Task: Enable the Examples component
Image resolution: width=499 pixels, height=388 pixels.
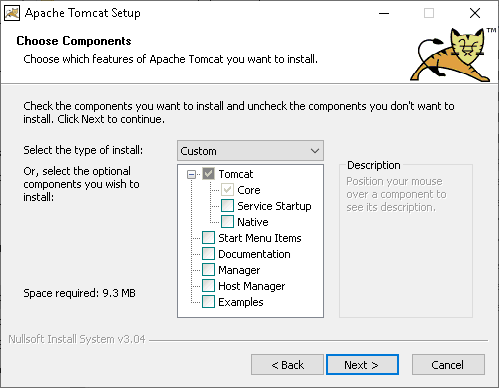Action: click(x=209, y=302)
